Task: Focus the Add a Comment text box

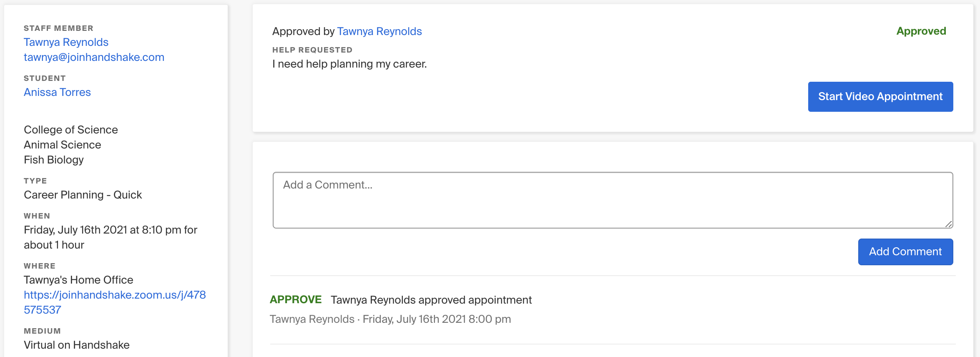Action: click(x=612, y=200)
